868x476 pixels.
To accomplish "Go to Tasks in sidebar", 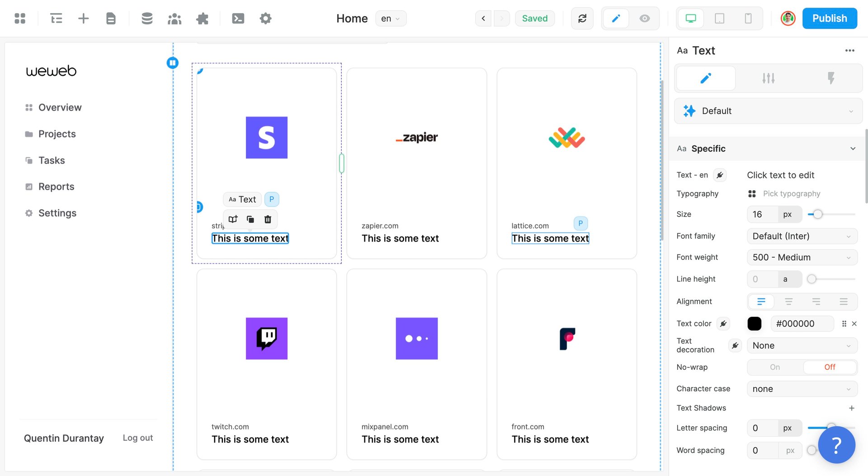I will coord(45,160).
